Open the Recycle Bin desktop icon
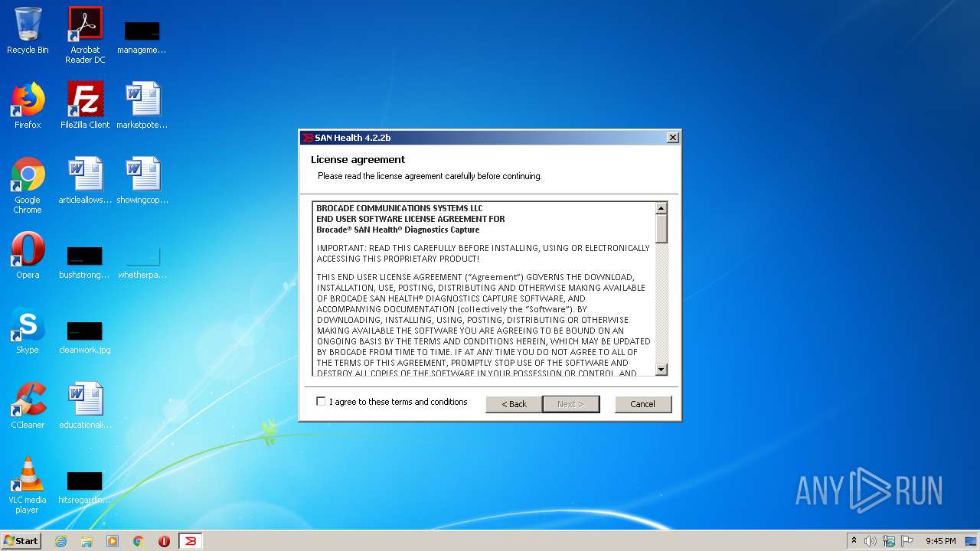The image size is (980, 551). tap(28, 31)
